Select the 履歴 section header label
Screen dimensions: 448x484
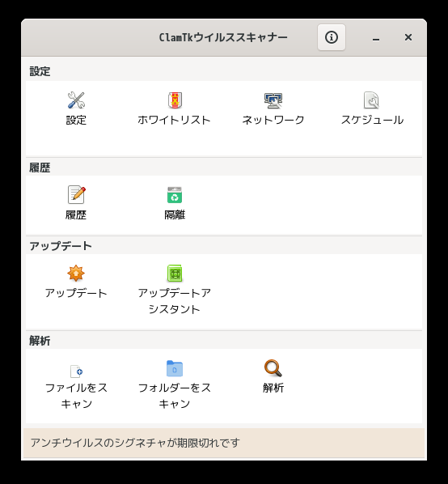point(40,168)
